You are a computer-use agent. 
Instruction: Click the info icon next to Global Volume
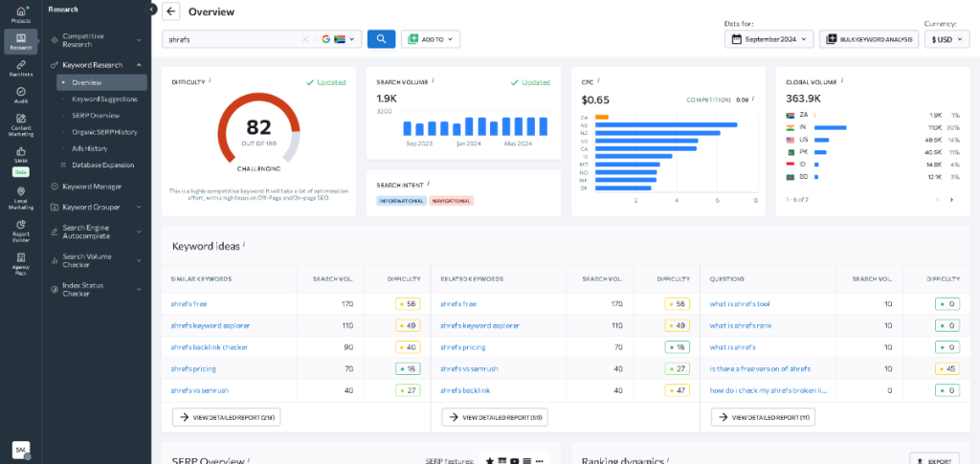842,80
